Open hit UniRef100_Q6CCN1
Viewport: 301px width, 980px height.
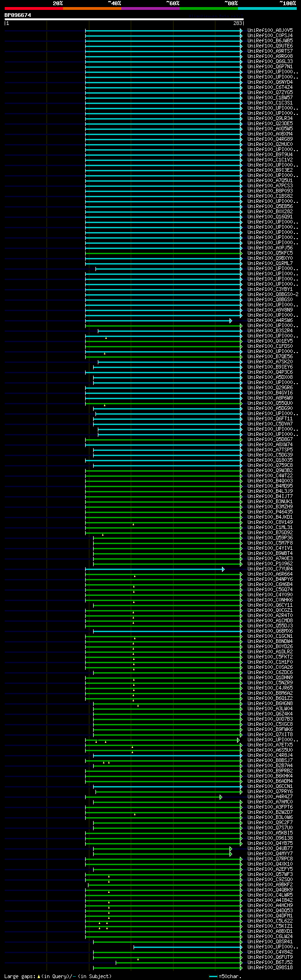click(x=270, y=786)
